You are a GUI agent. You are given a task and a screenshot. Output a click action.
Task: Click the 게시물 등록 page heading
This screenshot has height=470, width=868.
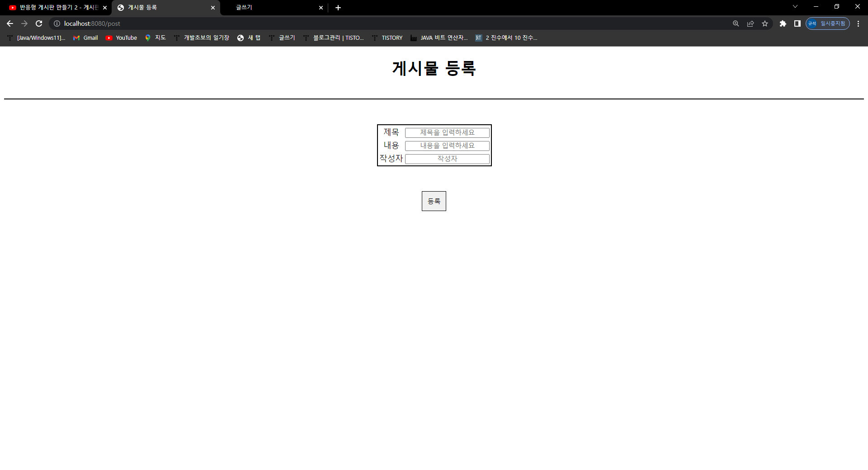434,68
